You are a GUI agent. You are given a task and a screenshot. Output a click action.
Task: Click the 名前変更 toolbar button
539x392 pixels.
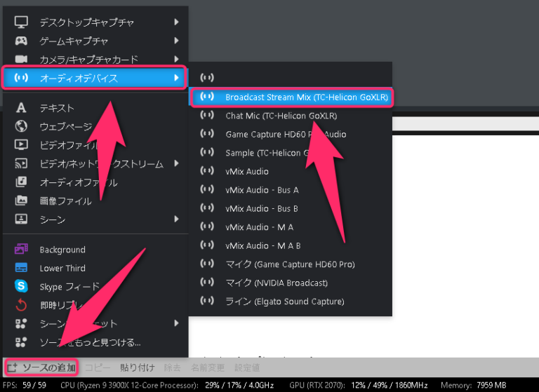pos(208,367)
